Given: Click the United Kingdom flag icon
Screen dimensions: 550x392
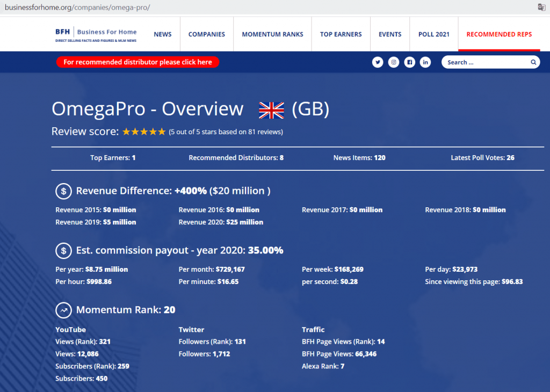Looking at the screenshot, I should [x=271, y=110].
